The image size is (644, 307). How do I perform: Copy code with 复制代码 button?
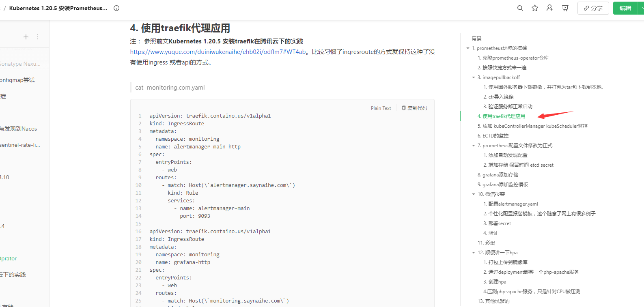(x=414, y=108)
